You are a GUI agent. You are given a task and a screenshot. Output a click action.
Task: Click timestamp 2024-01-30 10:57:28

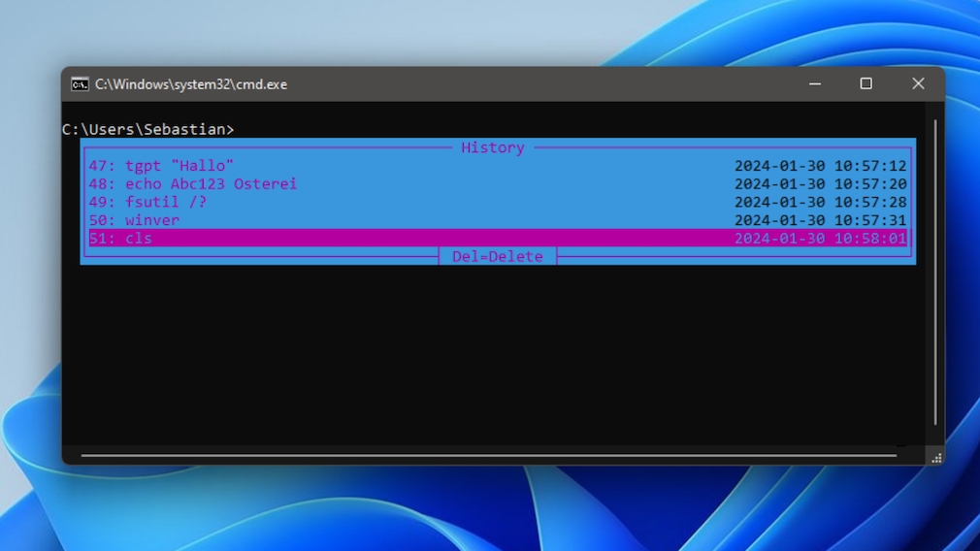pos(820,202)
